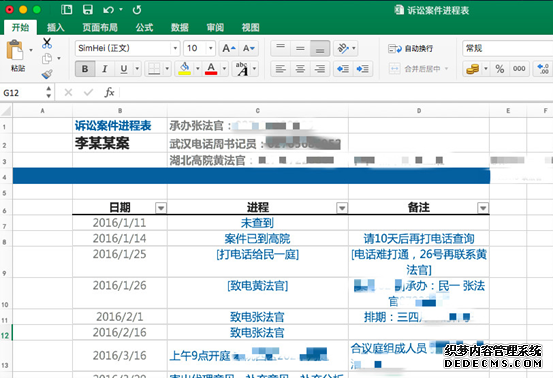553x378 pixels.
Task: Apply thousands separator 000 format
Action: pyautogui.click(x=519, y=69)
